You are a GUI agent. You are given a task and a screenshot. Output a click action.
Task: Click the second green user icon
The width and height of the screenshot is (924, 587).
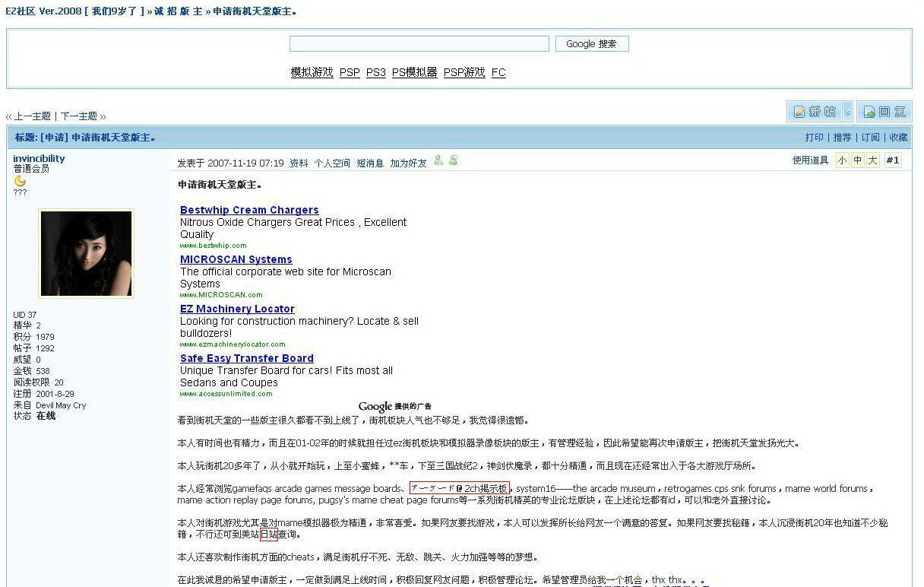(x=454, y=160)
